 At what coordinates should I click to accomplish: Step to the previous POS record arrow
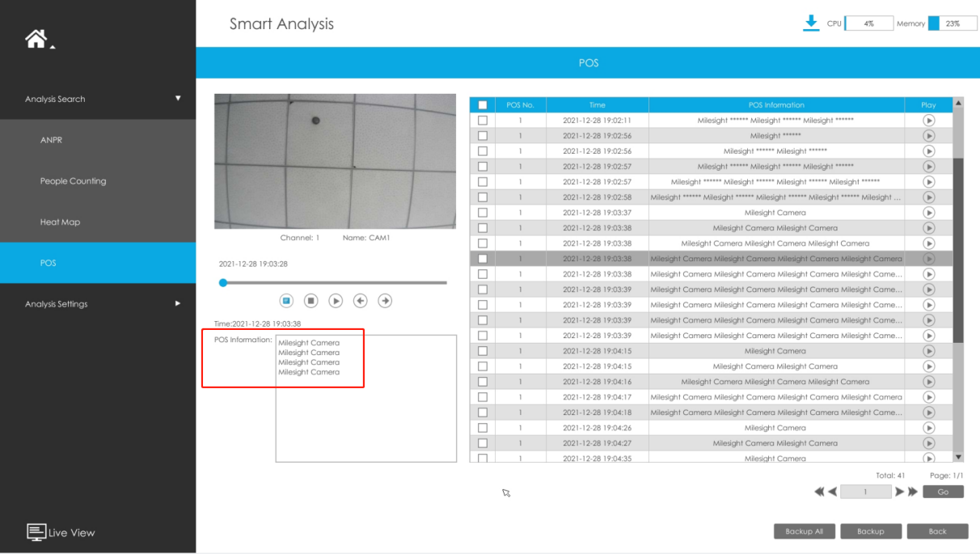click(361, 301)
